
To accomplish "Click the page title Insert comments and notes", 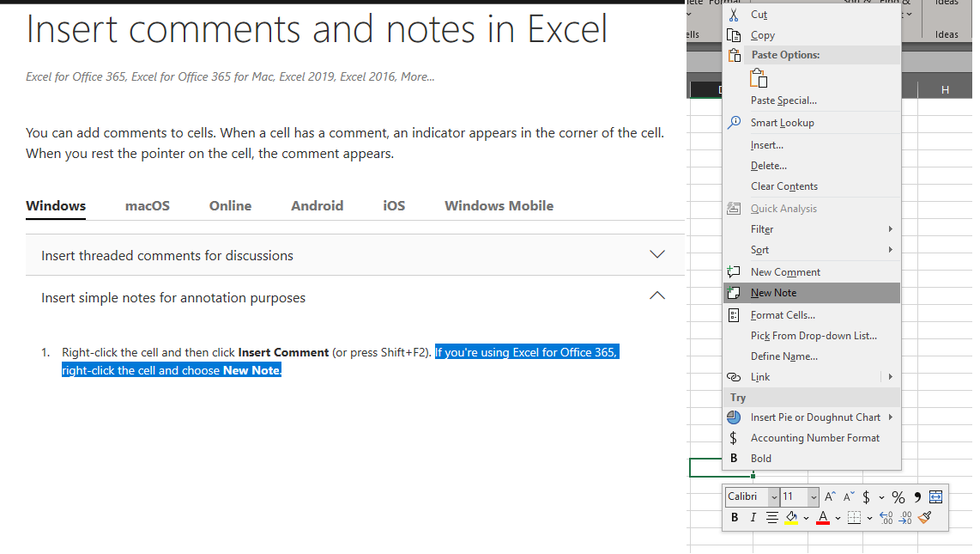I will (x=317, y=29).
